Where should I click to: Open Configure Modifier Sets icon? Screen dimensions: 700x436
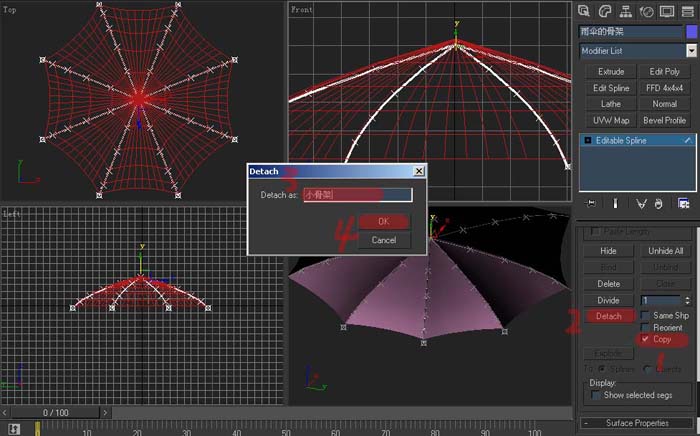click(683, 204)
